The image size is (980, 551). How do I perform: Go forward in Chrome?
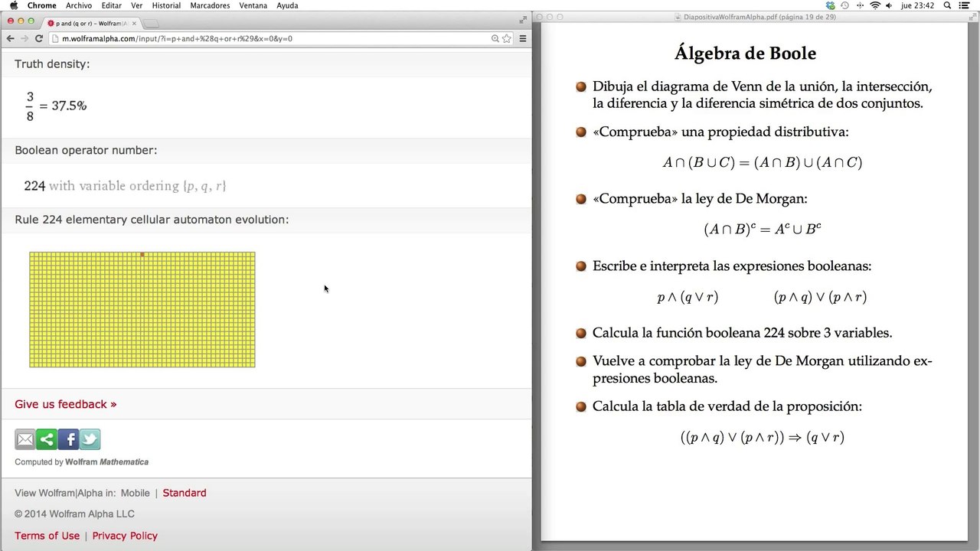(24, 38)
